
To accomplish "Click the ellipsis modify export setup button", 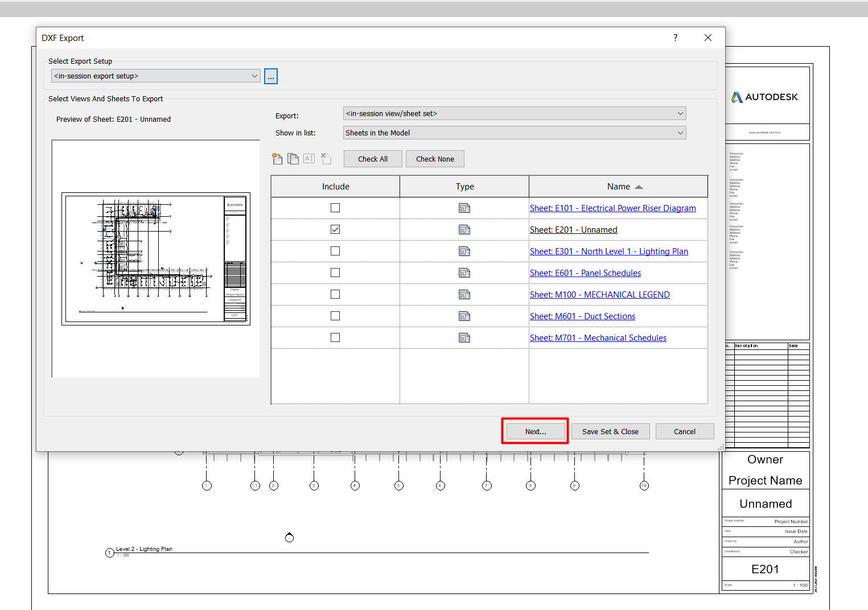I will 271,76.
